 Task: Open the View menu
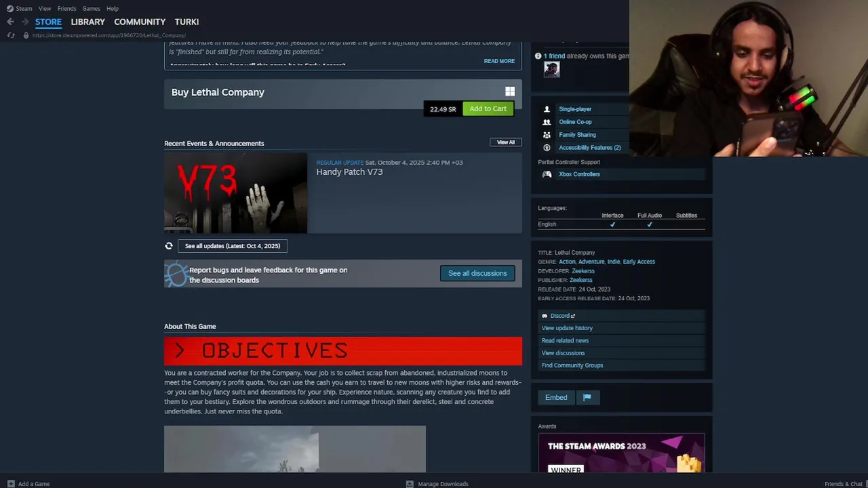click(x=45, y=8)
